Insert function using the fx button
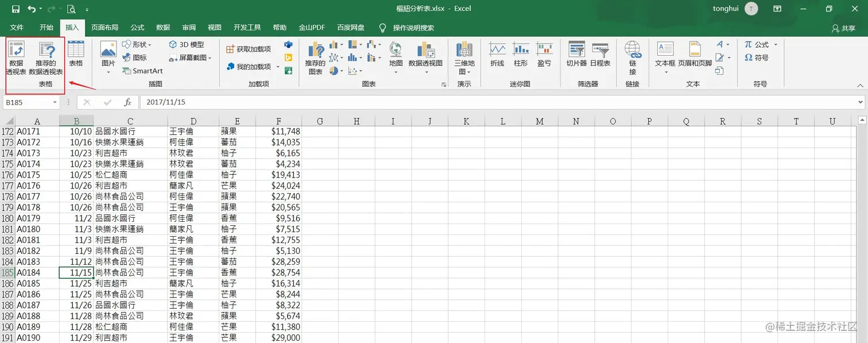 click(x=128, y=102)
